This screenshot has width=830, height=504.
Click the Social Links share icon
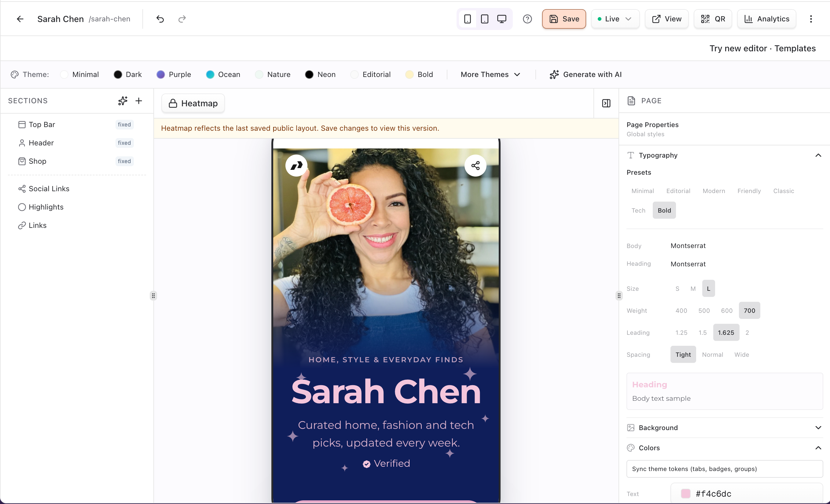click(22, 189)
